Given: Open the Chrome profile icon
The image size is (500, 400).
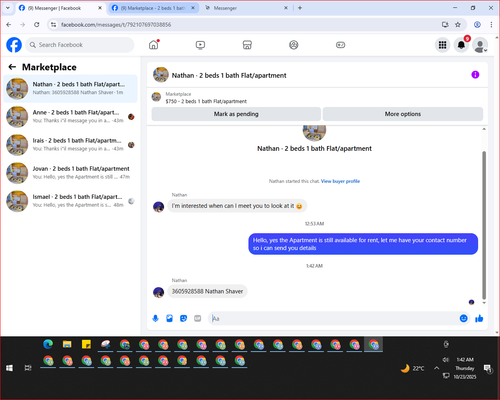Looking at the screenshot, I should [x=477, y=25].
